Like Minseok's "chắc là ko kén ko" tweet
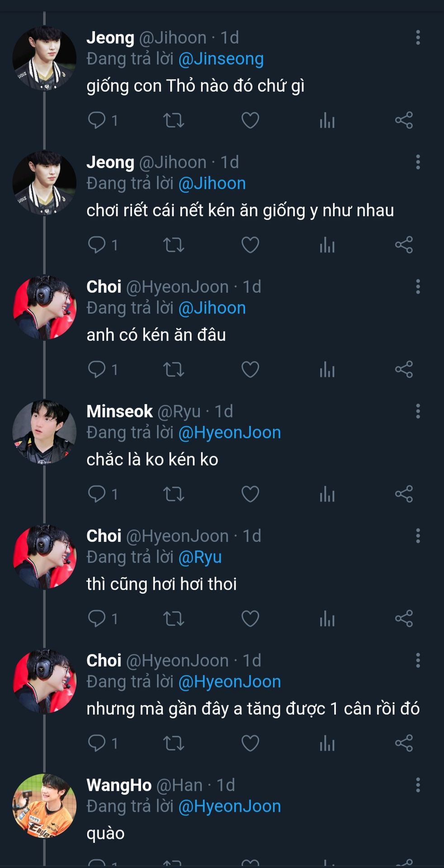Viewport: 444px width, 868px height. coord(250,494)
